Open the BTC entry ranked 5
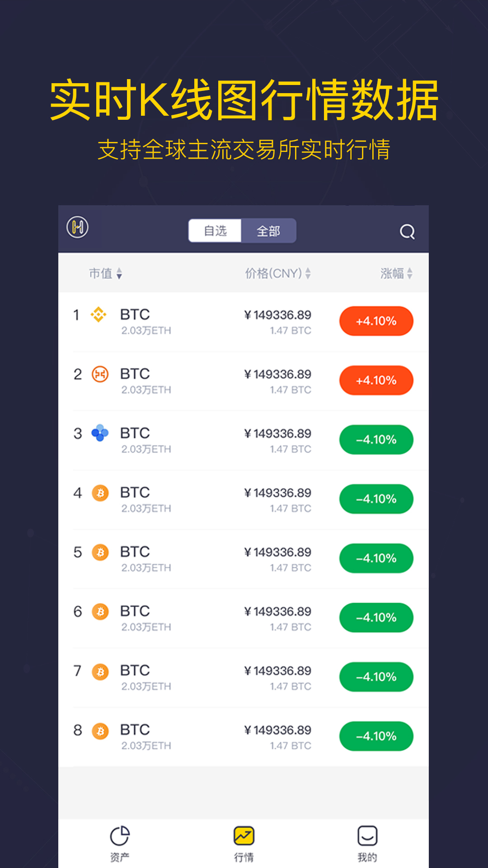488x868 pixels. click(x=135, y=552)
